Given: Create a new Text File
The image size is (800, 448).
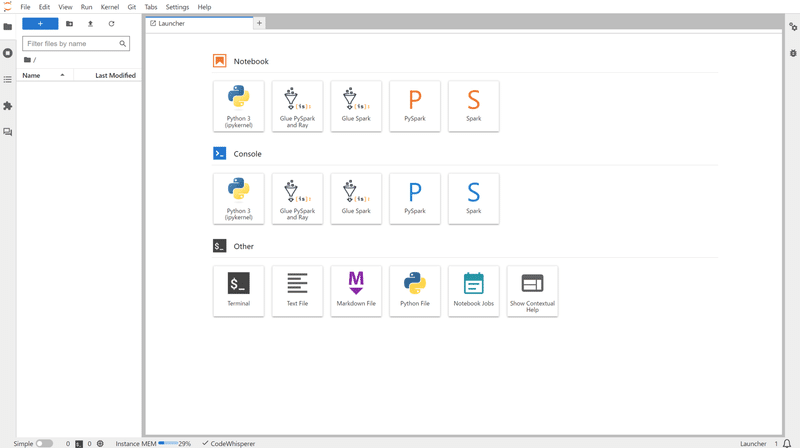Looking at the screenshot, I should pos(297,291).
